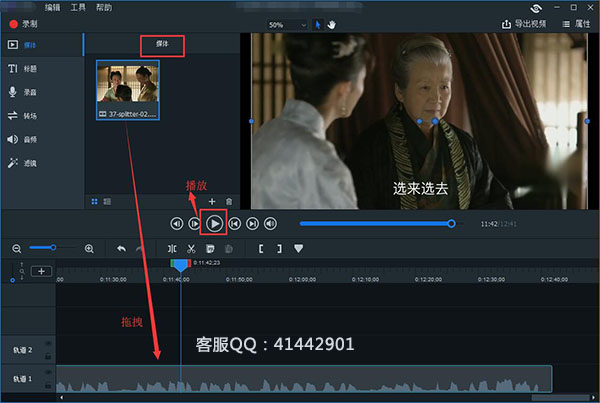This screenshot has height=403, width=600.
Task: Toggle lock on 轨道 2
Action: tap(48, 356)
